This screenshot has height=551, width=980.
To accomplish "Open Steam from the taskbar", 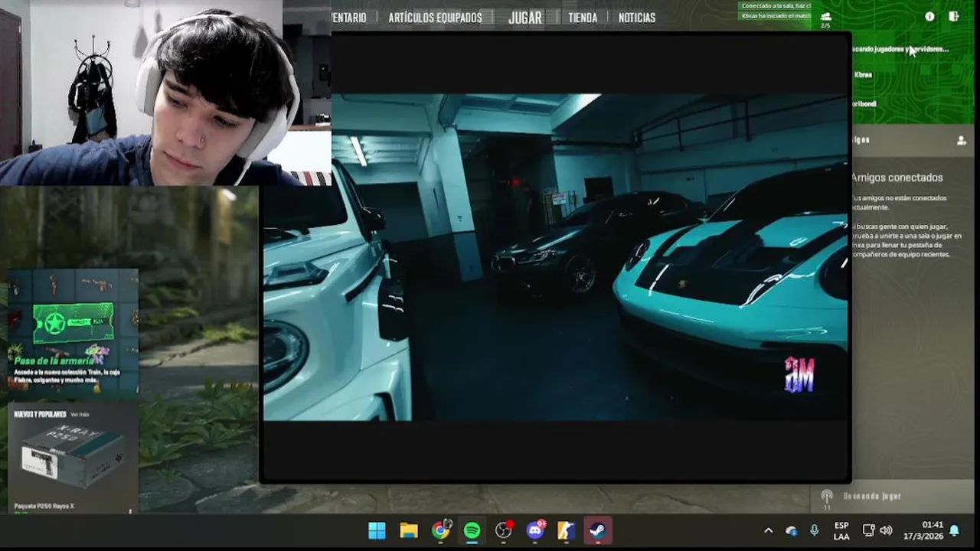I will point(598,530).
